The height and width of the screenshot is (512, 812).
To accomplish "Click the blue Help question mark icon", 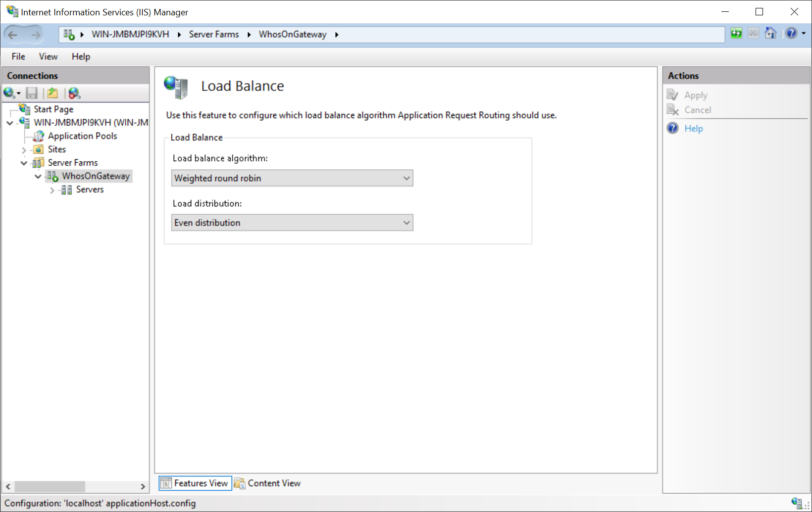I will (672, 128).
